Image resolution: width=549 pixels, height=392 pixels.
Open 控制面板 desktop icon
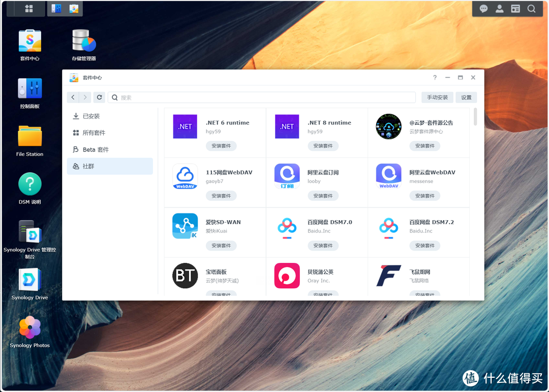point(30,93)
